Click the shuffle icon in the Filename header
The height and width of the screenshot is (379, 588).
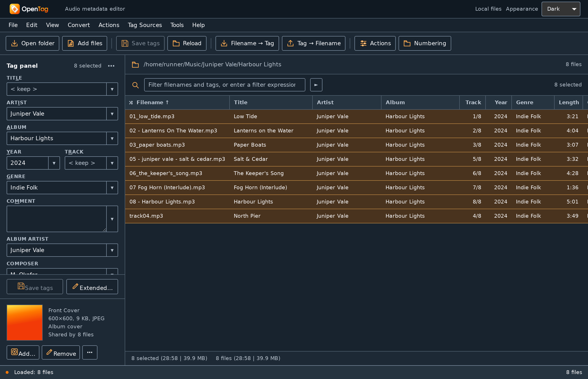tap(131, 103)
